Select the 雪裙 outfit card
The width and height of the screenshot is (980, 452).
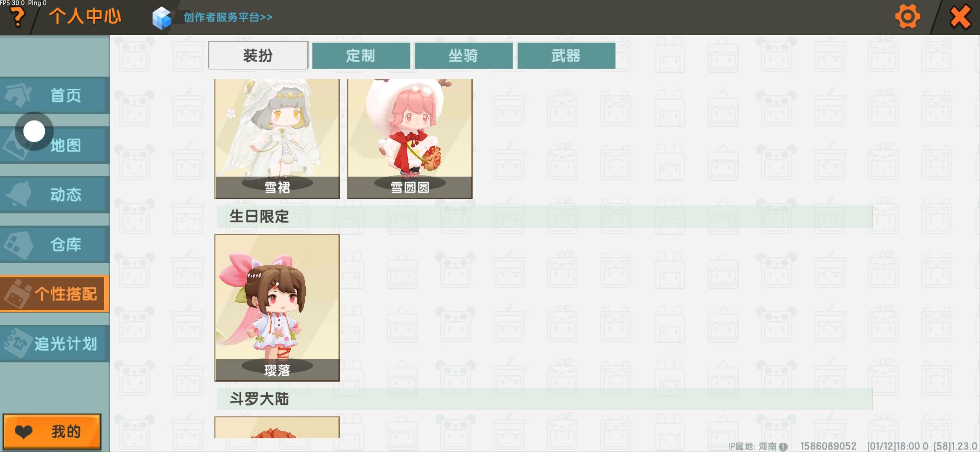(277, 139)
